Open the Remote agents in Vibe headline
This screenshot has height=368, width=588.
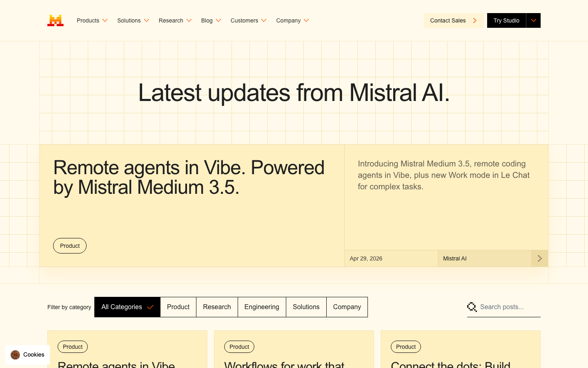click(189, 177)
